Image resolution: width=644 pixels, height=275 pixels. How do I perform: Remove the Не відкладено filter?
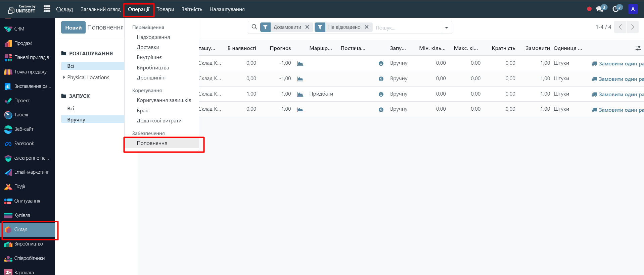point(367,27)
